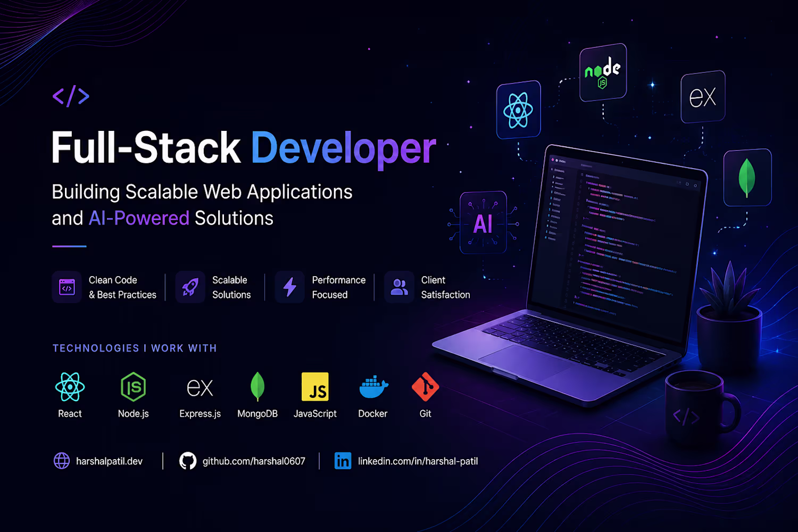Select the "Node.js" text label
Image resolution: width=798 pixels, height=532 pixels.
[x=134, y=413]
